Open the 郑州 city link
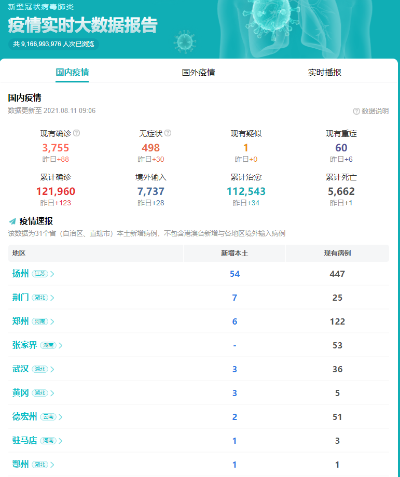 pyautogui.click(x=20, y=321)
